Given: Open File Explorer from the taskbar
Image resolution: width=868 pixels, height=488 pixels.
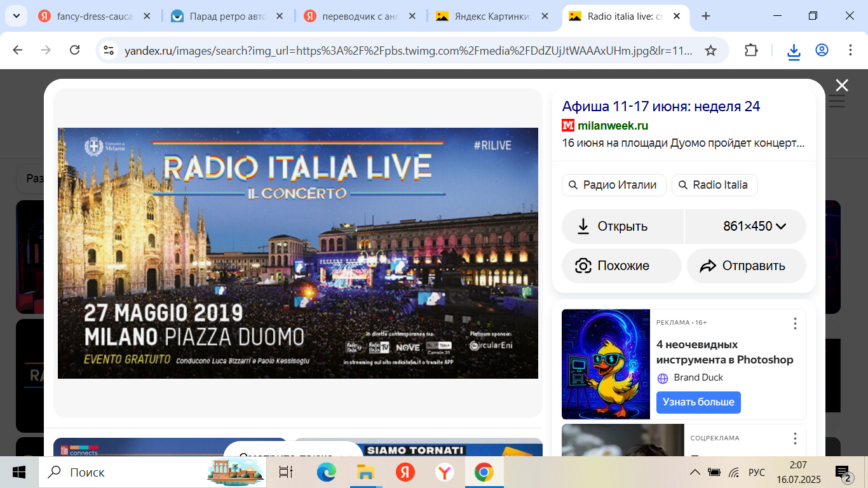Looking at the screenshot, I should pos(365,472).
